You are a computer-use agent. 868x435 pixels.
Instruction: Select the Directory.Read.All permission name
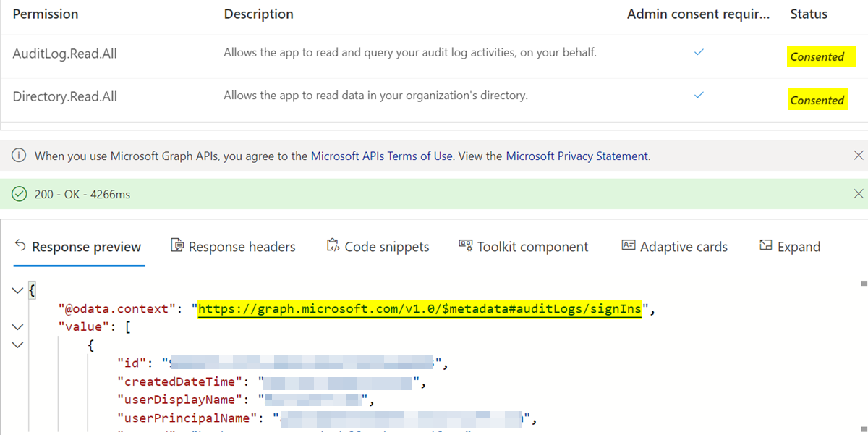65,96
